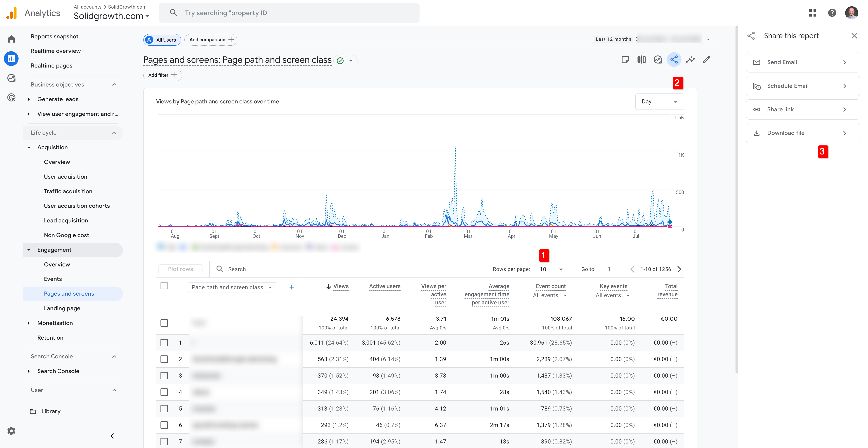
Task: Open Landing page report
Action: [62, 308]
